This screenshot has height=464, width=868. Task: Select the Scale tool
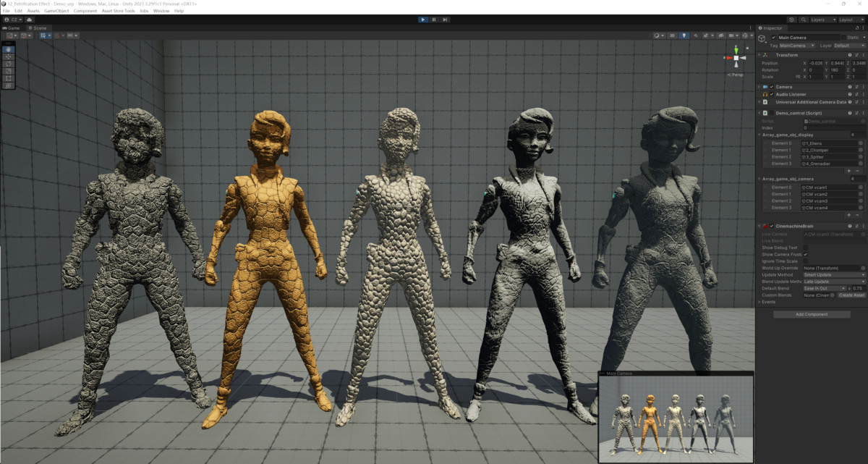9,72
